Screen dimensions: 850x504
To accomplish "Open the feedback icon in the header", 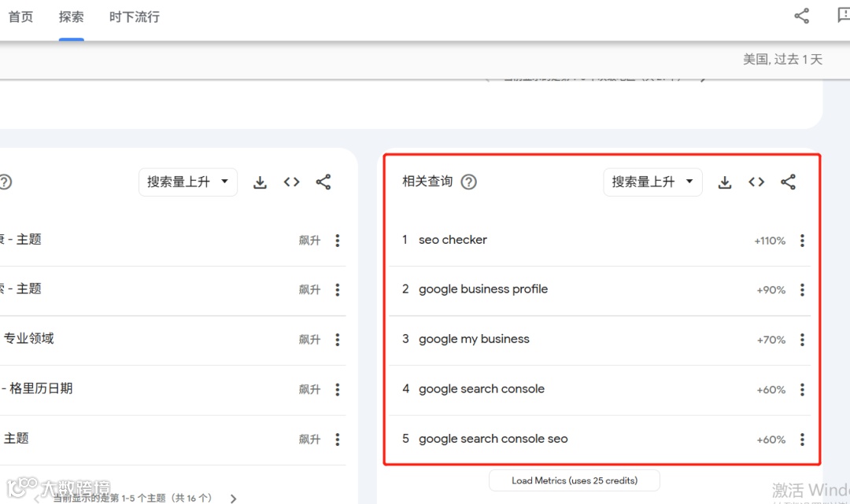I will tap(844, 17).
